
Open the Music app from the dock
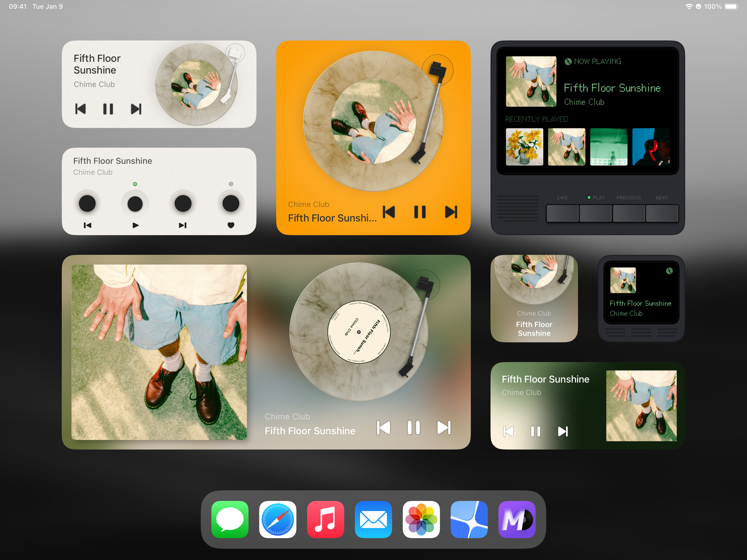coord(326,519)
